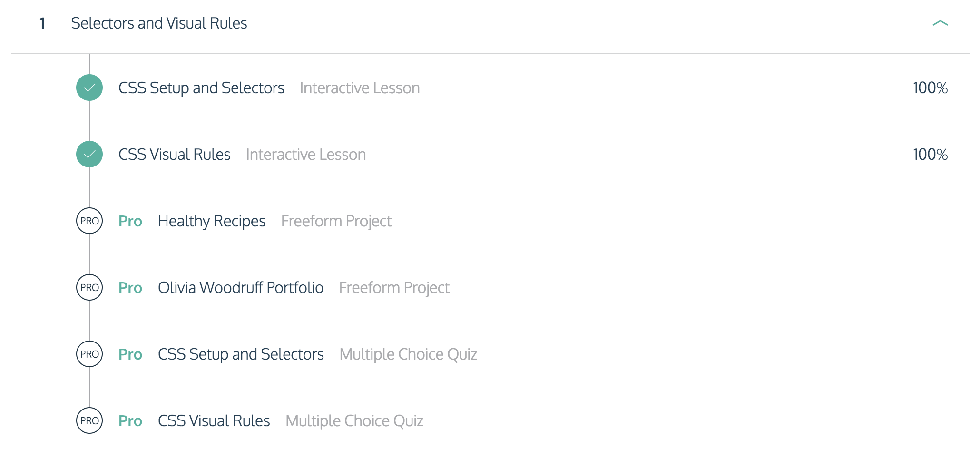This screenshot has width=980, height=449.
Task: Click Pro label before CSS Visual Rules quiz
Action: 130,421
